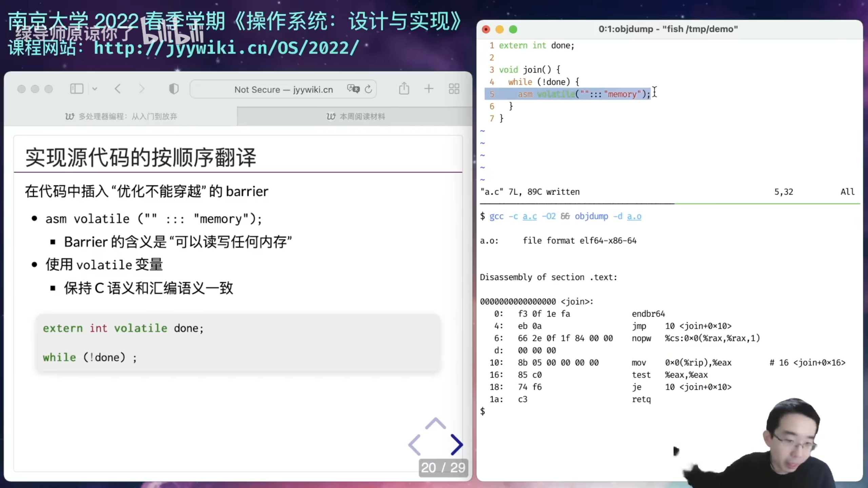This screenshot has height=488, width=868.
Task: Advance slide with the right chevron
Action: (x=457, y=444)
